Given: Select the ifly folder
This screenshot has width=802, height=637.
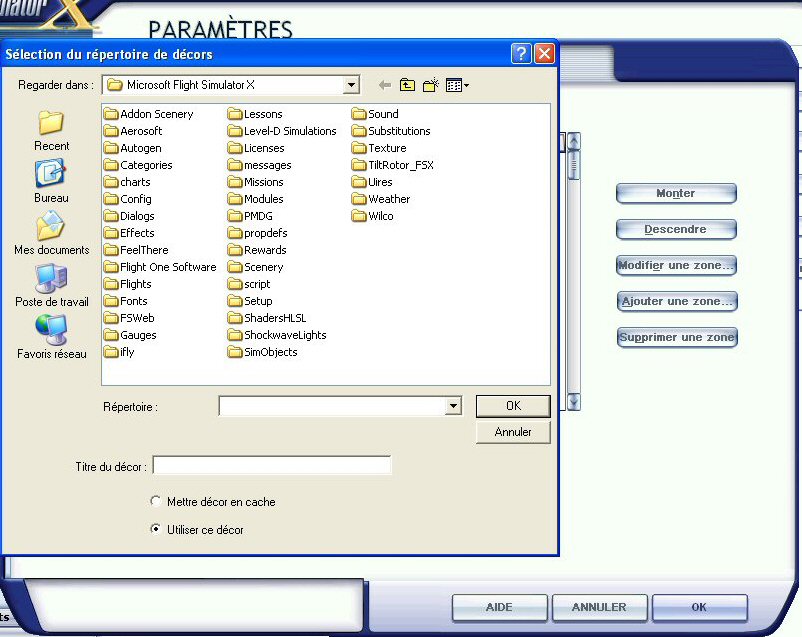Looking at the screenshot, I should coord(119,352).
